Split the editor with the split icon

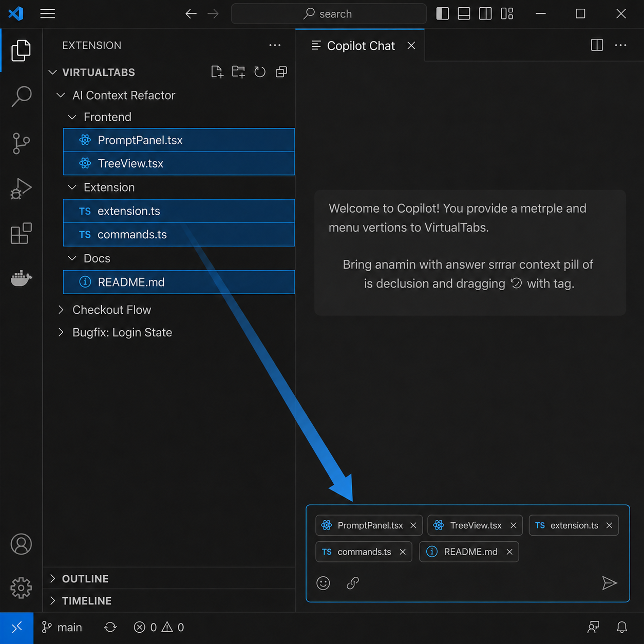597,45
